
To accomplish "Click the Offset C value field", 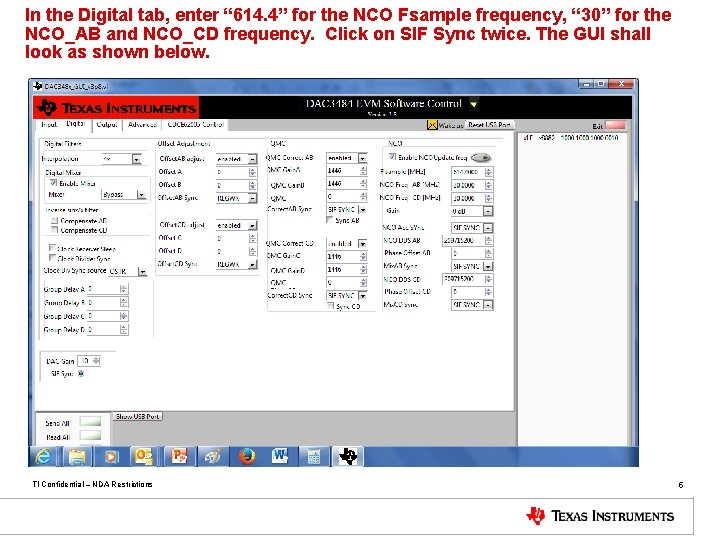I will tap(232, 238).
